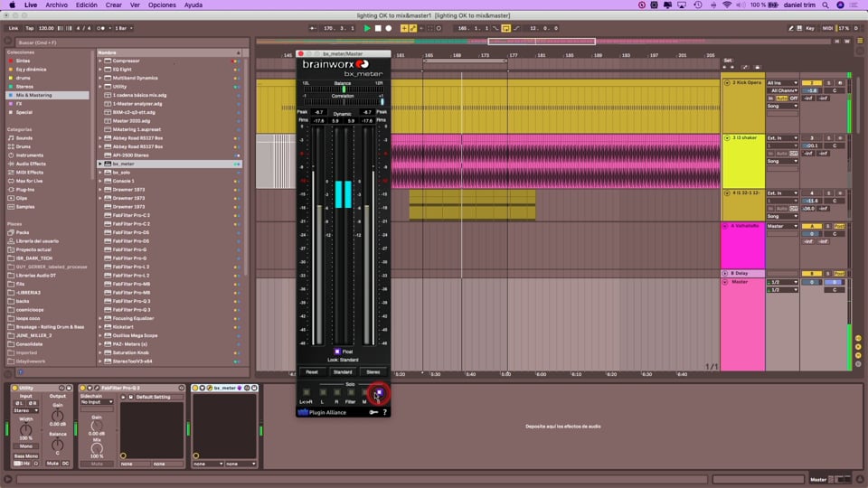This screenshot has width=868, height=488.
Task: Toggle the FabFilter Pro-Q 3 device activator
Action: tap(83, 388)
